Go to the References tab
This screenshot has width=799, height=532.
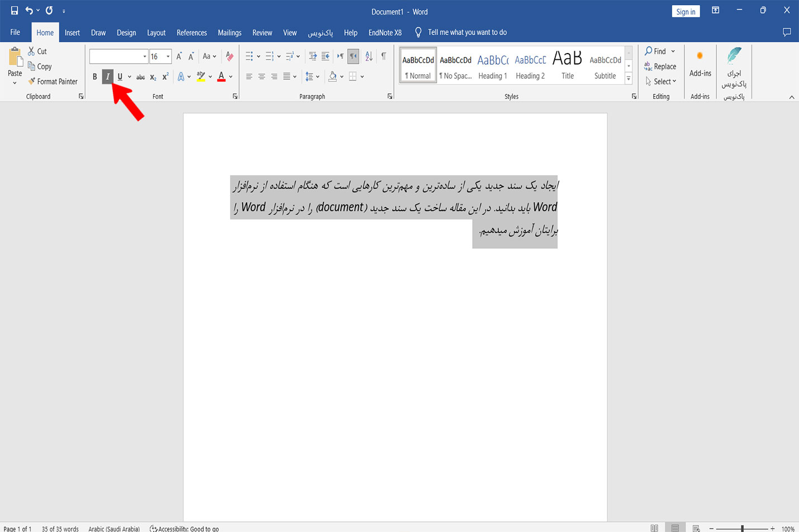pos(192,32)
